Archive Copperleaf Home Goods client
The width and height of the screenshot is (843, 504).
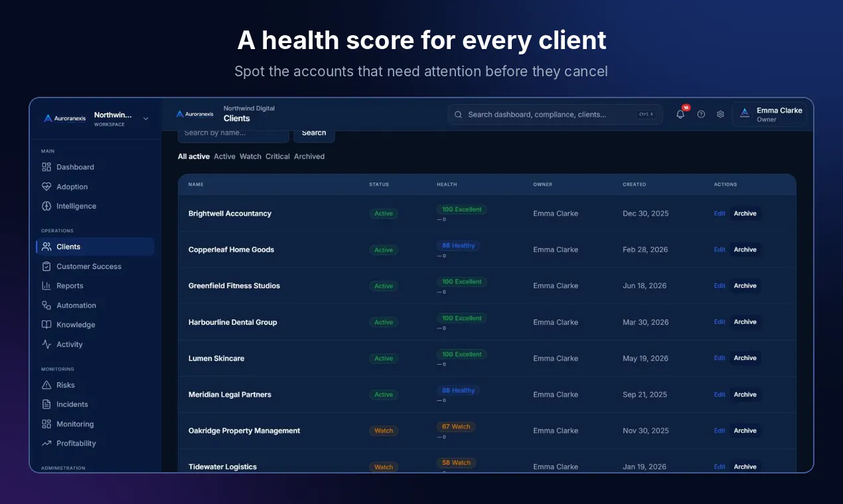[745, 250]
